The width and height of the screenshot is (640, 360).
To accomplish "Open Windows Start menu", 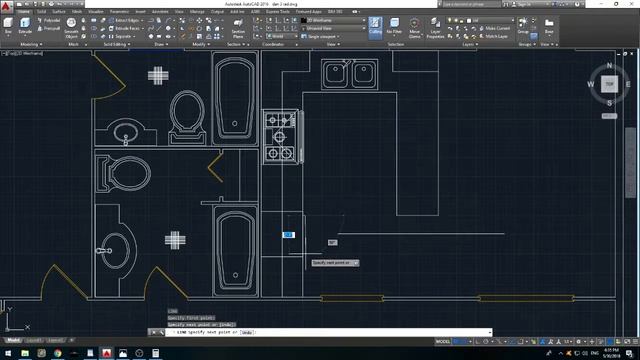I will 8,353.
